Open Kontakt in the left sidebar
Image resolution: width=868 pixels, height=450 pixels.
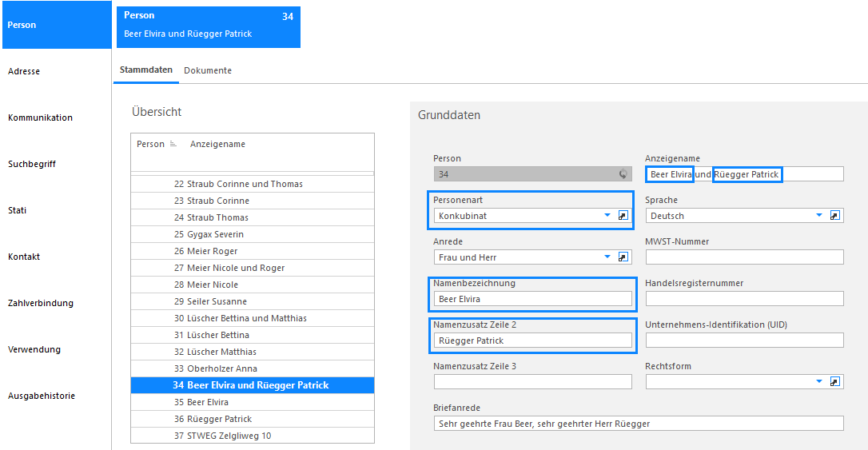click(24, 257)
